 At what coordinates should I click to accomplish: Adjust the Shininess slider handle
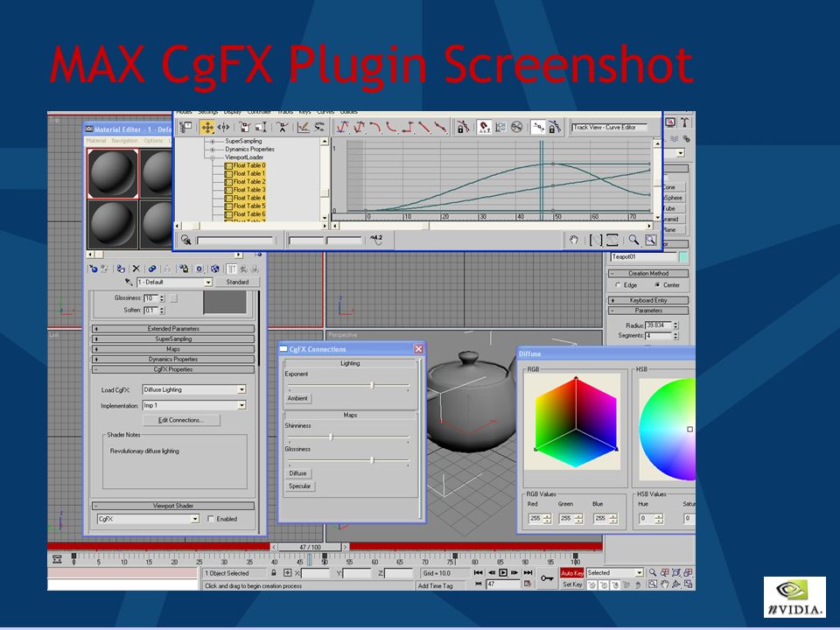[x=331, y=437]
